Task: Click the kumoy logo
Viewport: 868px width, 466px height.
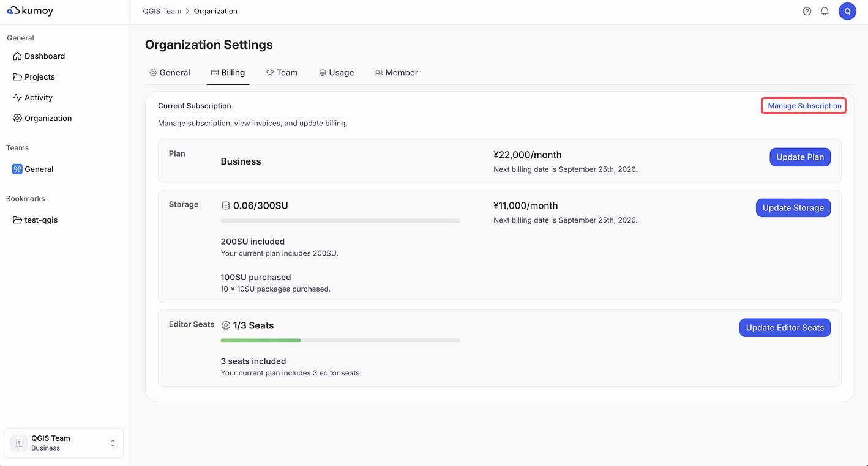Action: click(x=30, y=11)
